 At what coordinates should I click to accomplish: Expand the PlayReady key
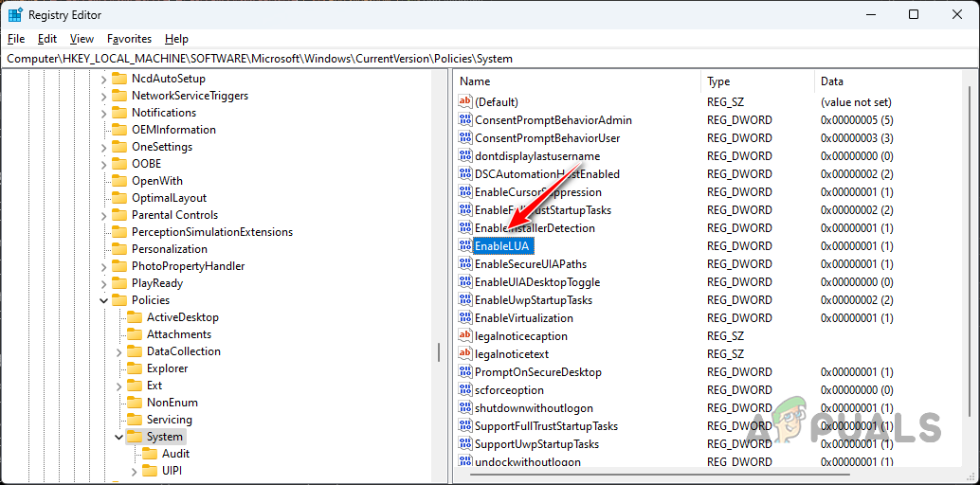(x=103, y=284)
